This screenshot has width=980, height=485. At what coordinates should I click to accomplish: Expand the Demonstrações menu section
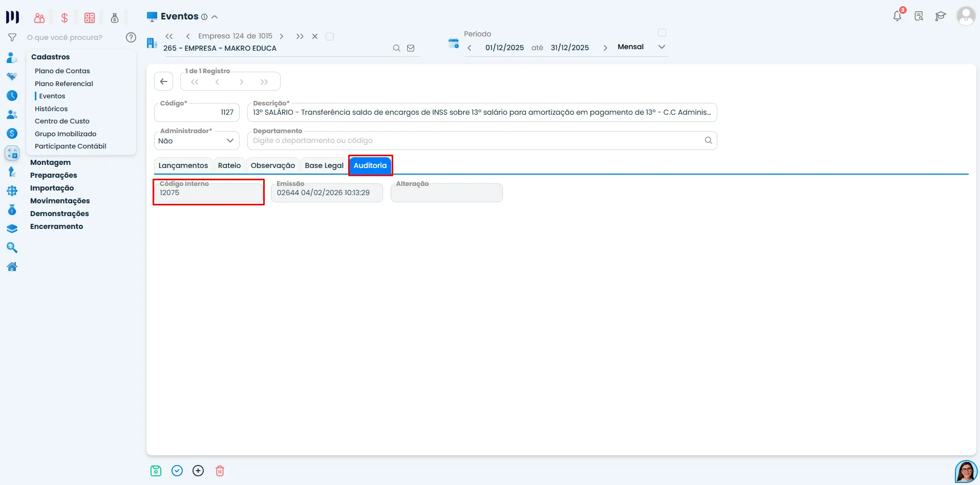(x=59, y=214)
